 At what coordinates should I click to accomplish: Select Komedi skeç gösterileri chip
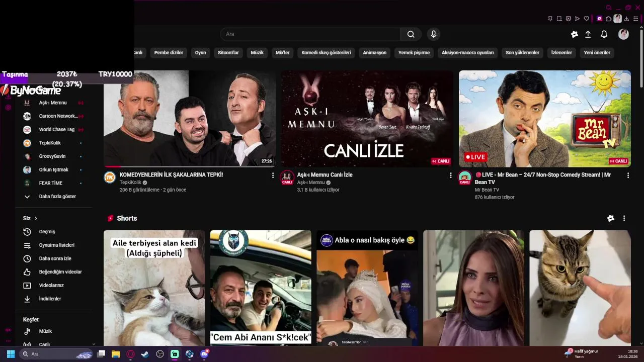pos(326,52)
